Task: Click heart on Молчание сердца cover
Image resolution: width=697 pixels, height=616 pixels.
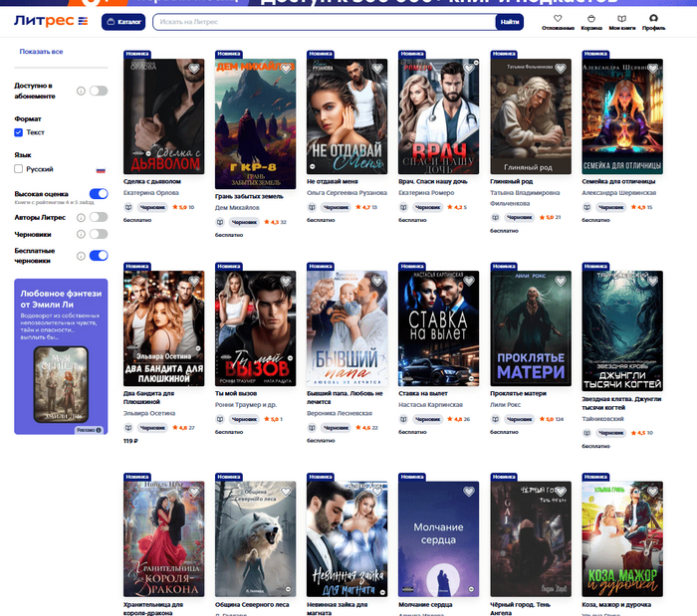Action: (469, 492)
